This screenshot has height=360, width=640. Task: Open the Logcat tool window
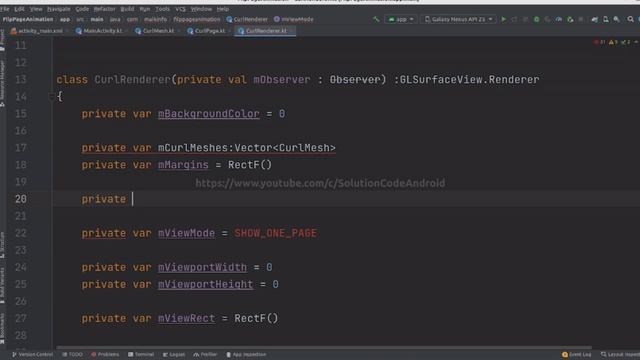(x=174, y=354)
